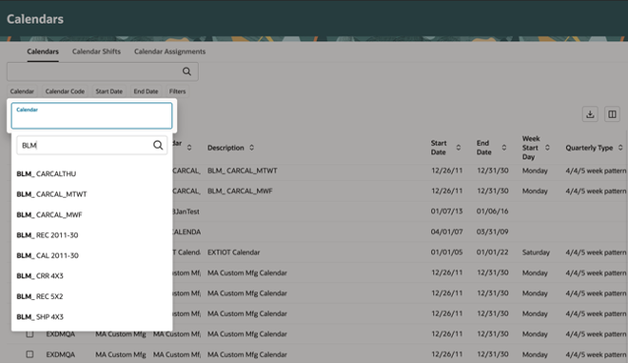Viewport: 628px width, 364px height.
Task: Sort by End Date column arrows
Action: pos(504,148)
